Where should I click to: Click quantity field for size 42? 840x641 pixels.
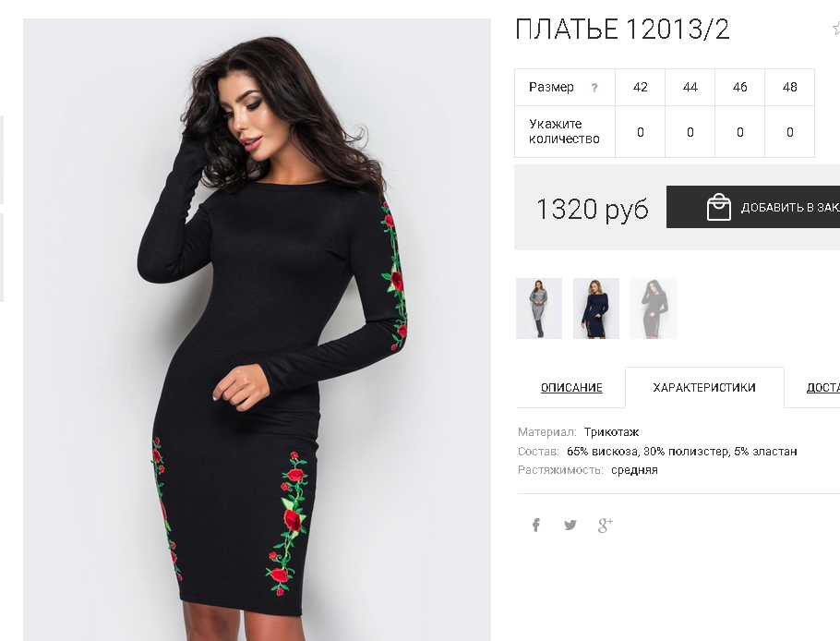click(x=641, y=132)
